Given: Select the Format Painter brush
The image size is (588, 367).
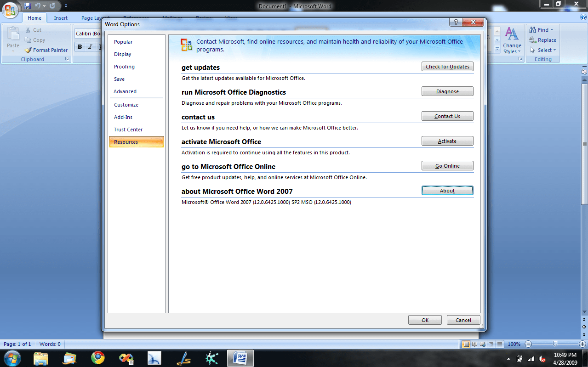Looking at the screenshot, I should [46, 50].
